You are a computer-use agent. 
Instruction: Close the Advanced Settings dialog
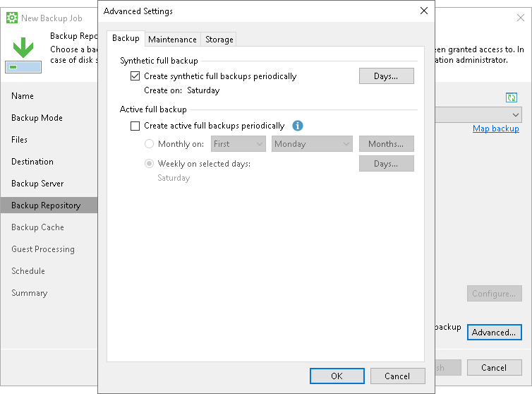click(423, 11)
